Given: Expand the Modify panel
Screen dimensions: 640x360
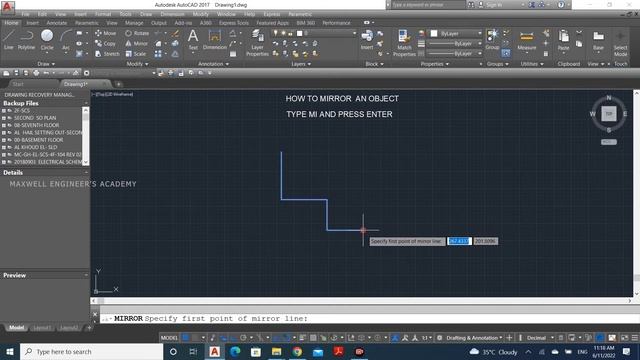Looking at the screenshot, I should tap(137, 64).
